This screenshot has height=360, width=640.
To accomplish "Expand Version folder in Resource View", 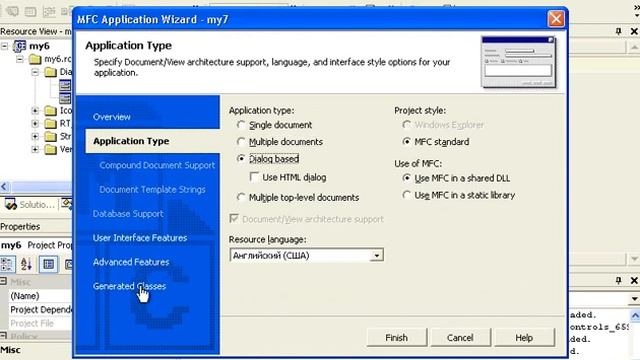I will tap(35, 149).
